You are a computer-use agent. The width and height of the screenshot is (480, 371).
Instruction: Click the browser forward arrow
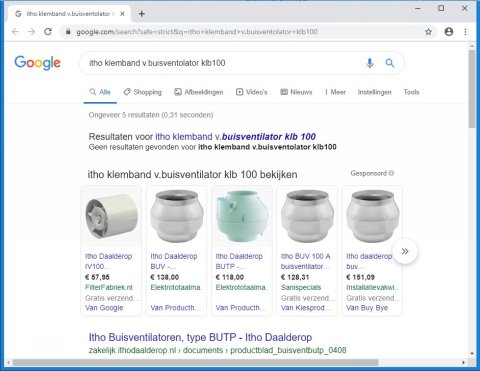click(32, 32)
